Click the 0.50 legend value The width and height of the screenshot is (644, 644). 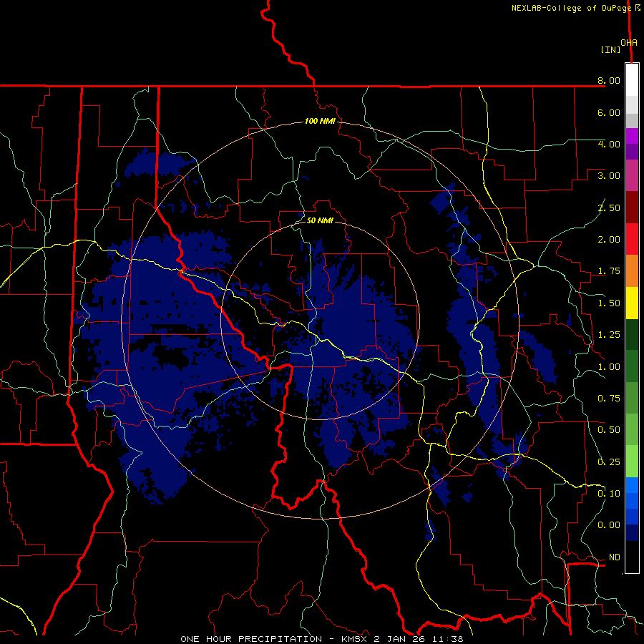609,430
